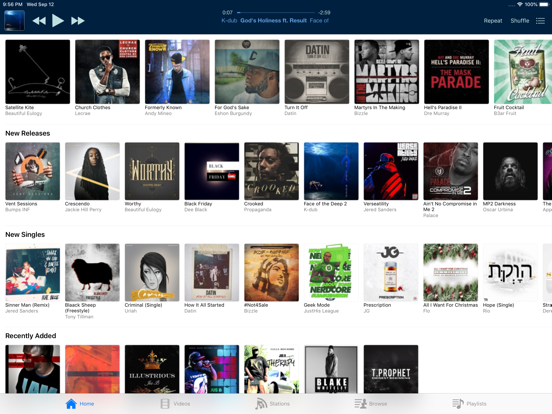This screenshot has width=552, height=414.
Task: Open the now-playing album art thumbnail
Action: [14, 21]
